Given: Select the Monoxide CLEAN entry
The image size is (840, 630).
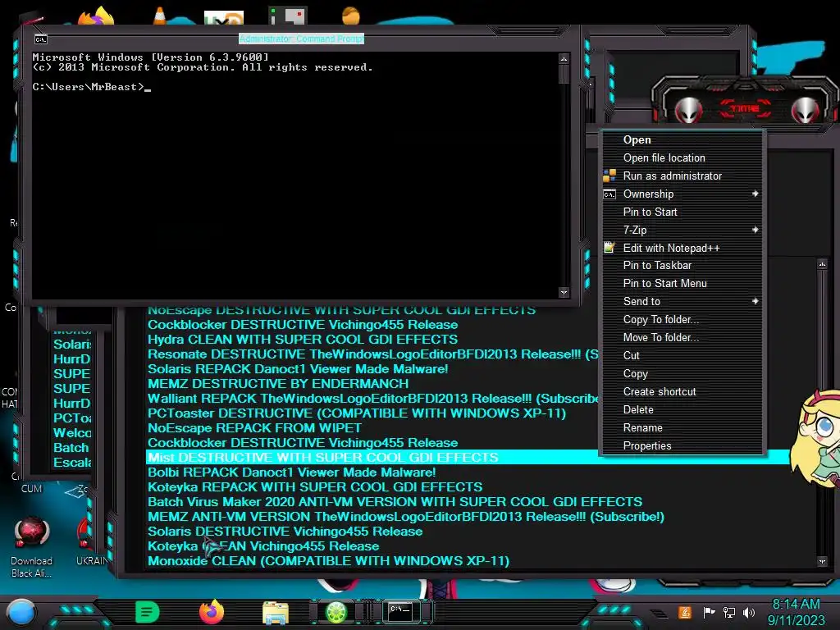Looking at the screenshot, I should point(328,560).
